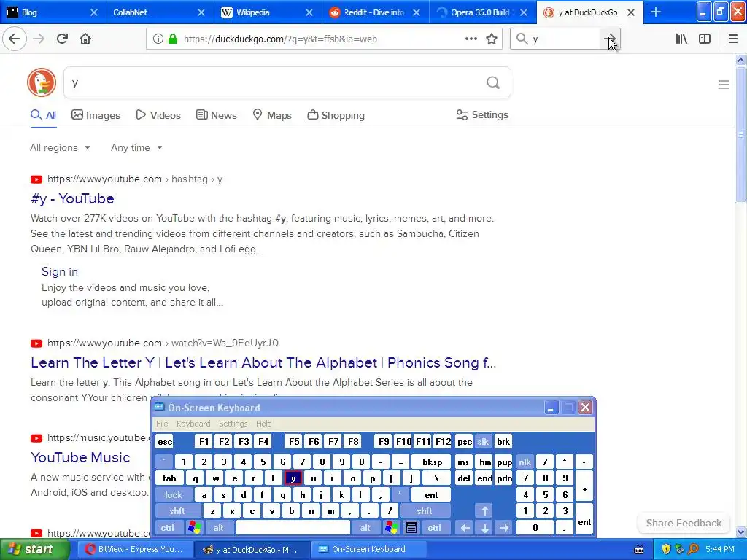The image size is (747, 560).
Task: Open Help menu in On-Screen Keyboard
Action: coord(263,424)
